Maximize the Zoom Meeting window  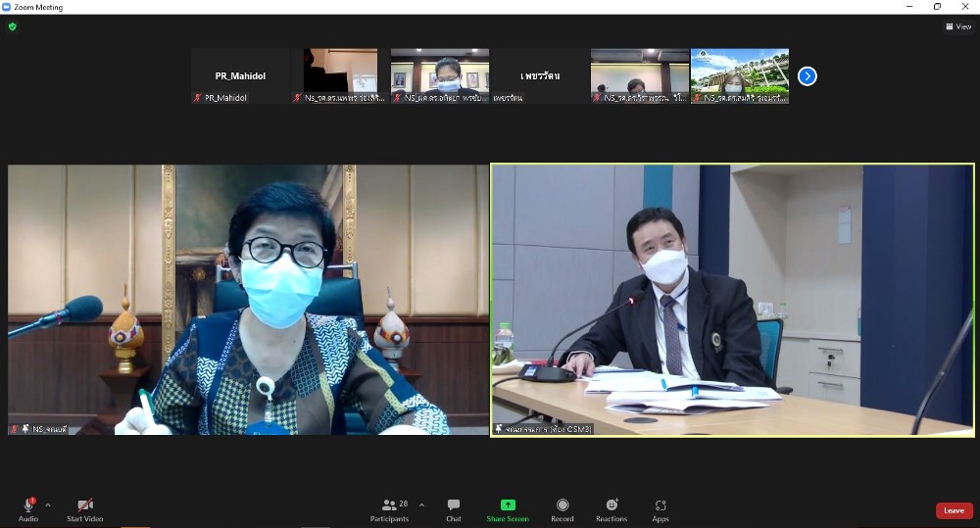click(x=937, y=7)
